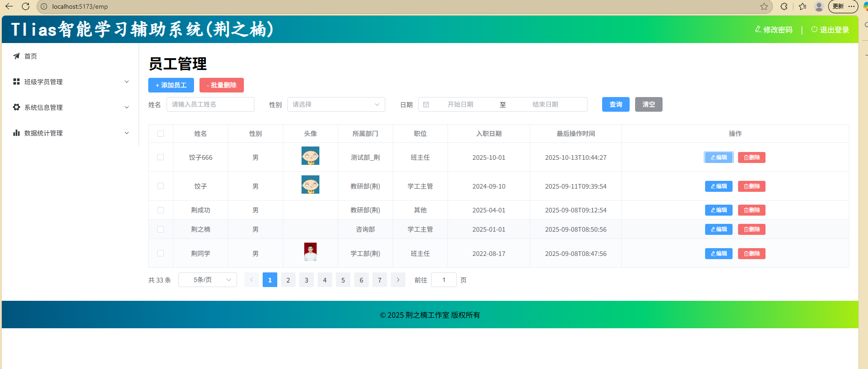Viewport: 868px width, 369px height.
Task: Toggle the select-all checkbox in table header
Action: (161, 134)
